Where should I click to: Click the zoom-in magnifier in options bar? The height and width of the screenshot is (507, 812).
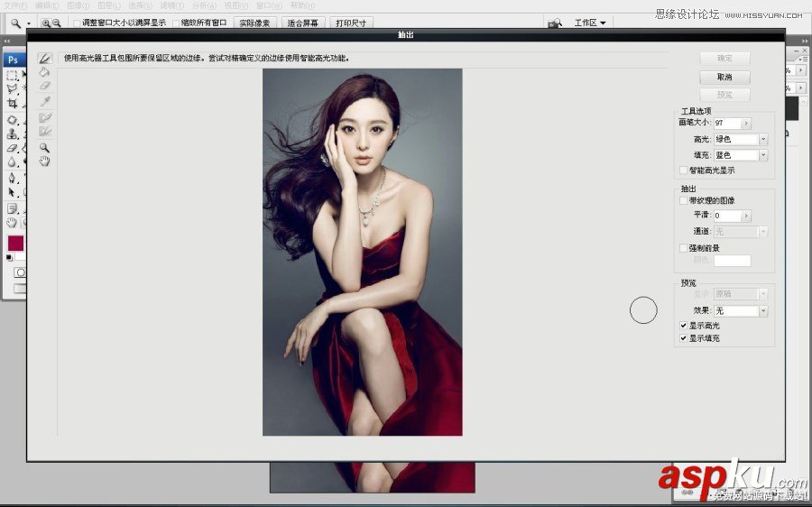click(46, 23)
